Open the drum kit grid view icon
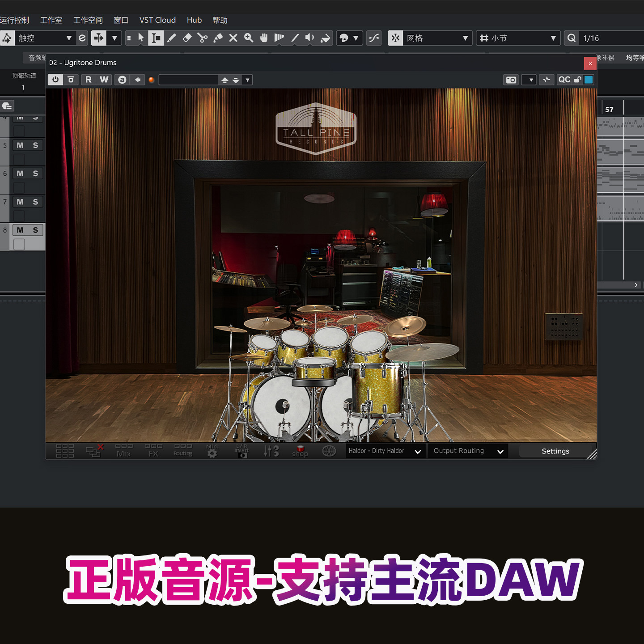 tap(65, 451)
